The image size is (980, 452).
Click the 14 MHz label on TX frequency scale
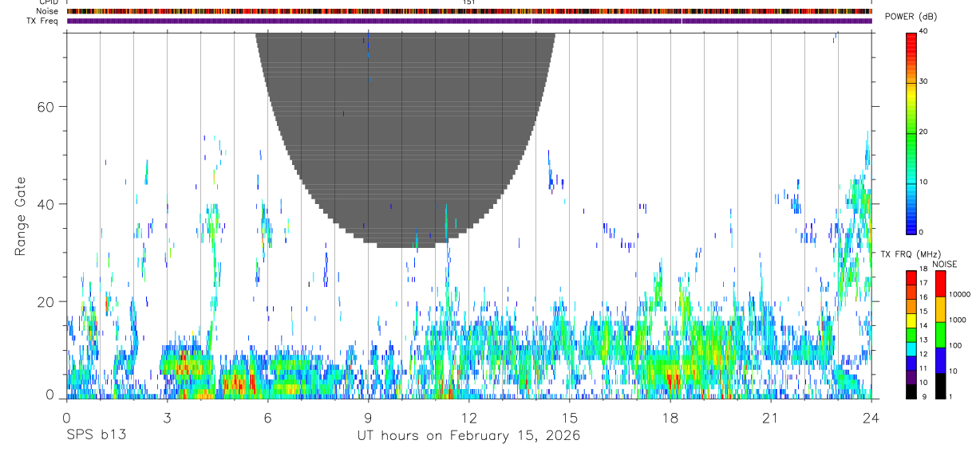(923, 326)
